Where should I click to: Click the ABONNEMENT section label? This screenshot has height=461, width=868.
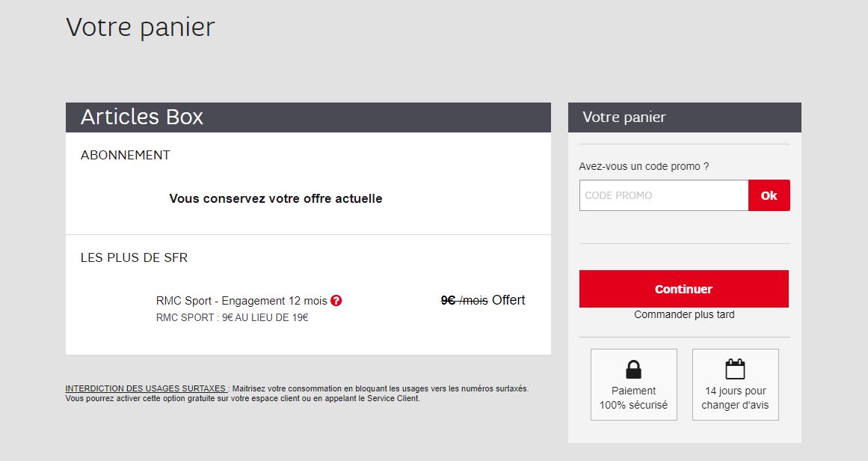point(125,155)
